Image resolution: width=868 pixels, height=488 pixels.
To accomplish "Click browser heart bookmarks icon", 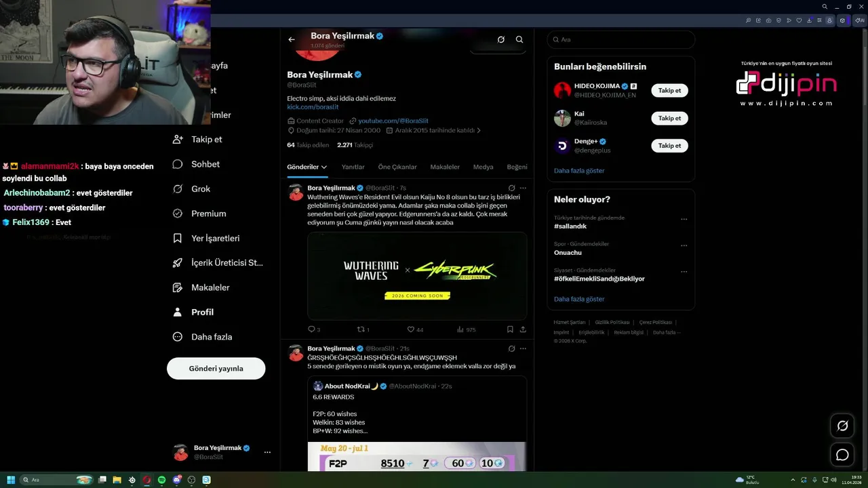I will coord(800,20).
